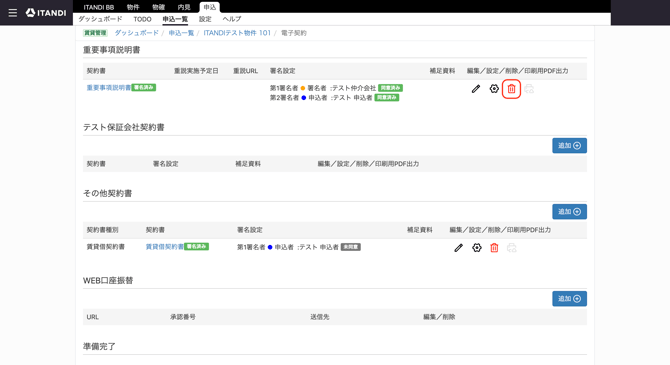Click 承認番号 column header in WEB口座振替
The width and height of the screenshot is (670, 365).
click(x=183, y=317)
